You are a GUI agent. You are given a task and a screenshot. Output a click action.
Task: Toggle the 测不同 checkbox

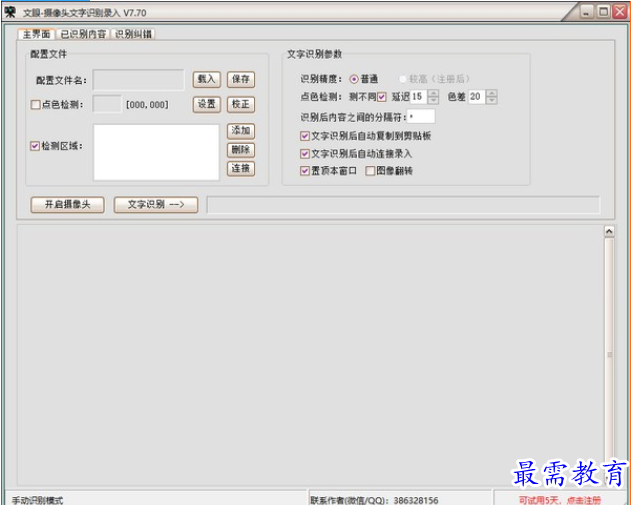(x=381, y=97)
